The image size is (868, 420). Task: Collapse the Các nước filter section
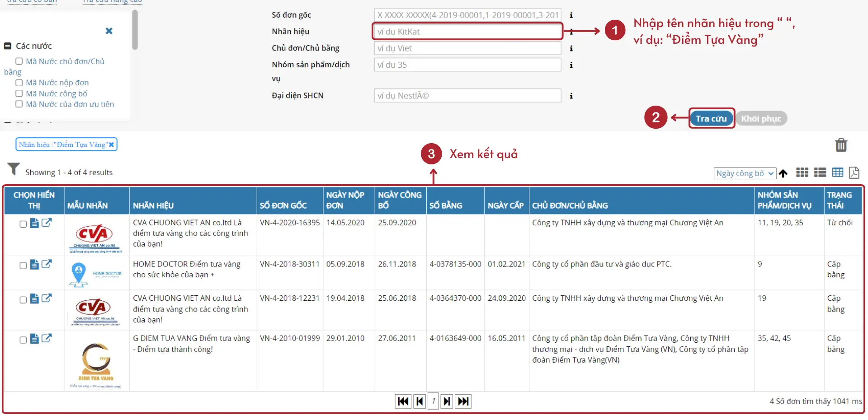tap(7, 46)
